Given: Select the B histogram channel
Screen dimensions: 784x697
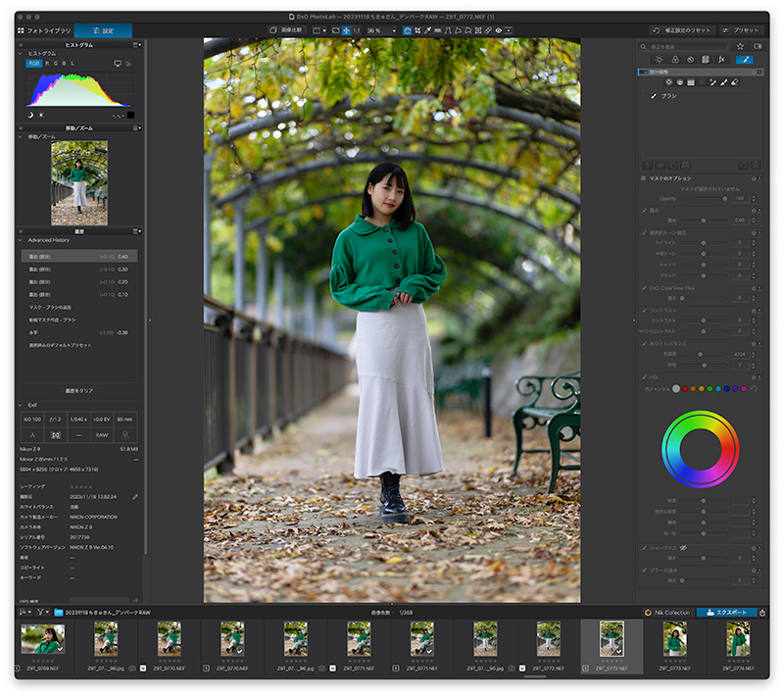Looking at the screenshot, I should pyautogui.click(x=64, y=64).
